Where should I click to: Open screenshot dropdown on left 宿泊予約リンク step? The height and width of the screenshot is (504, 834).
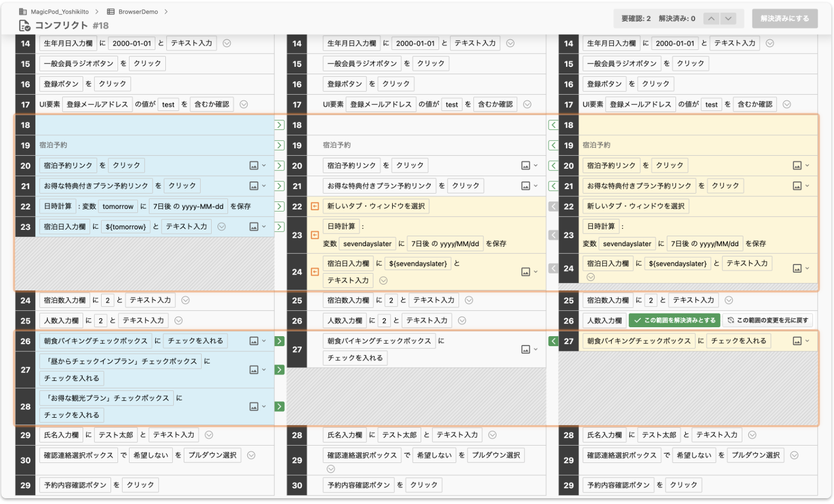[x=257, y=166]
